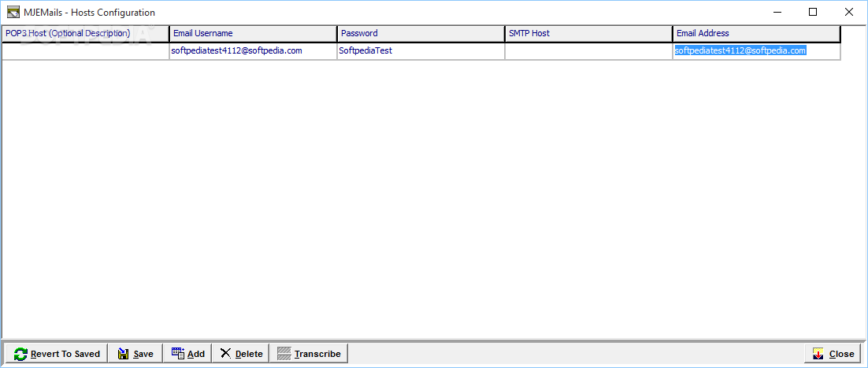Add a new host row

pyautogui.click(x=187, y=354)
